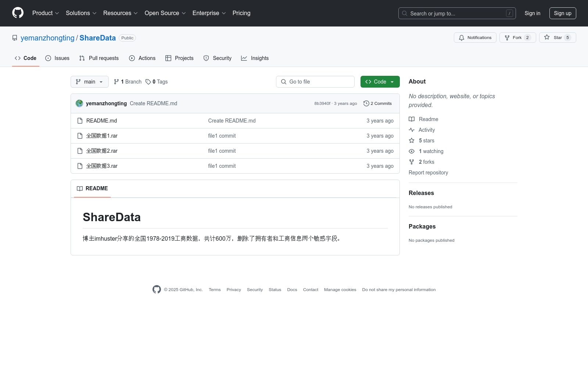
Task: Fork the repository
Action: click(x=518, y=38)
